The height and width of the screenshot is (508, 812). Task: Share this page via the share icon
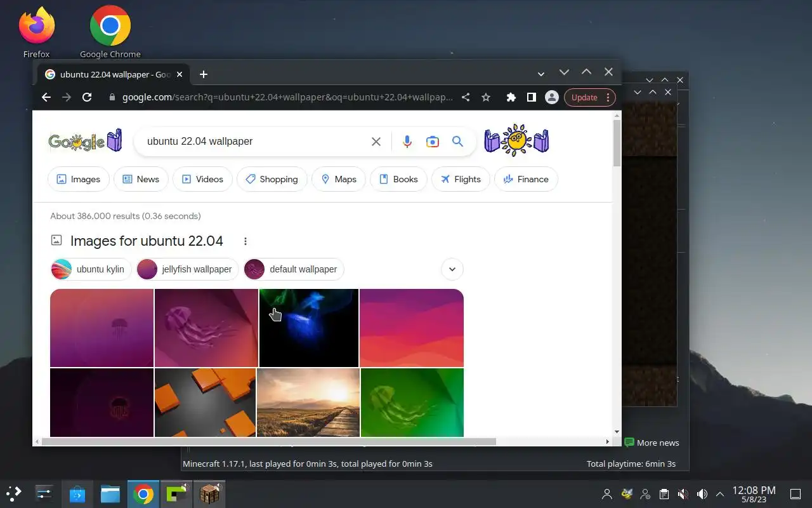coord(466,97)
